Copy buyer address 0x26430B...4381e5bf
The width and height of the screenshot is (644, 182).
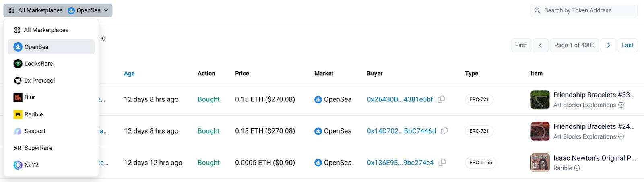[x=441, y=99]
